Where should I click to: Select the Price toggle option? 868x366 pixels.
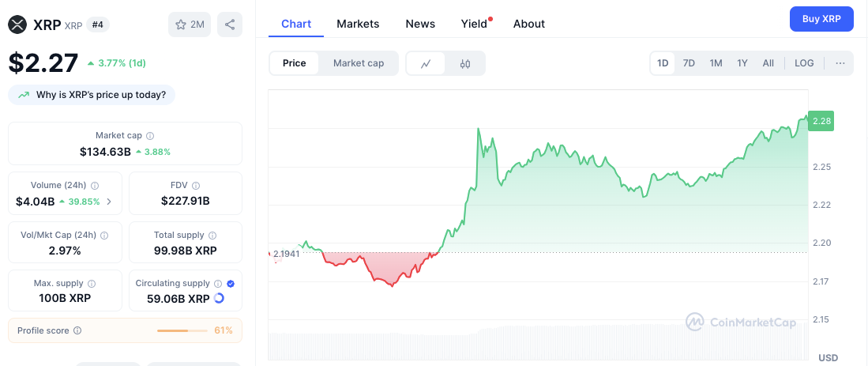point(294,63)
